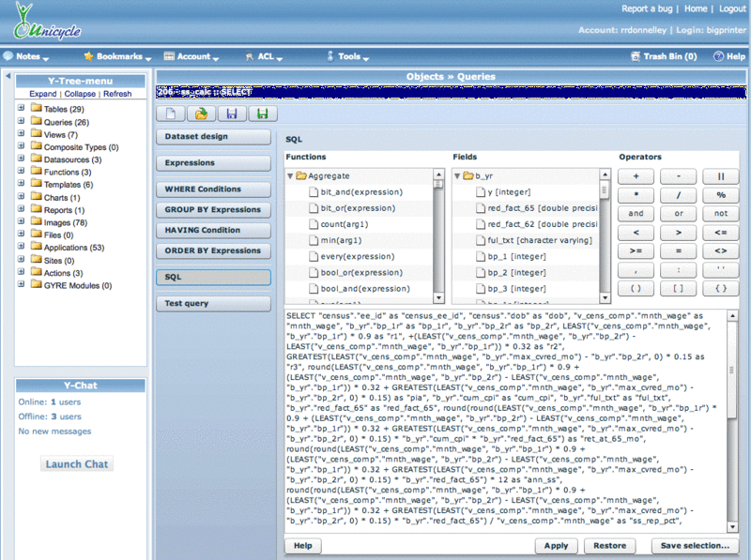Open the Tools menu
751x560 pixels.
tap(348, 56)
